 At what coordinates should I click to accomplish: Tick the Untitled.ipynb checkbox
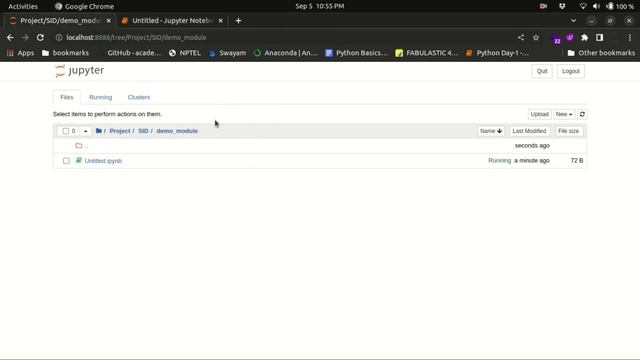[66, 161]
